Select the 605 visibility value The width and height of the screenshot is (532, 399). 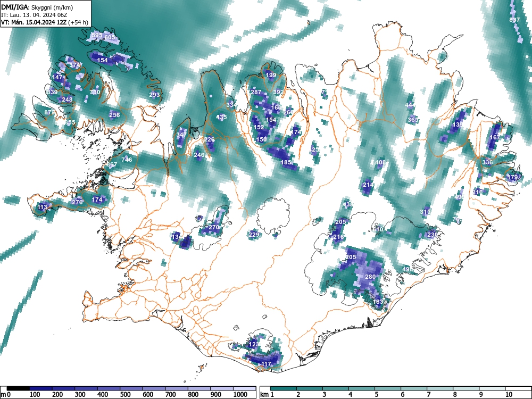(x=110, y=37)
